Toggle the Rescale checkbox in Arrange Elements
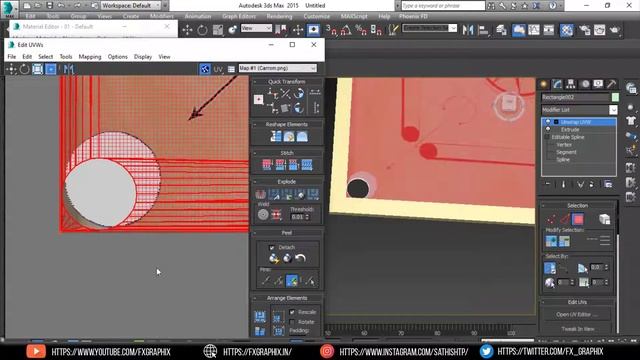 pos(292,312)
